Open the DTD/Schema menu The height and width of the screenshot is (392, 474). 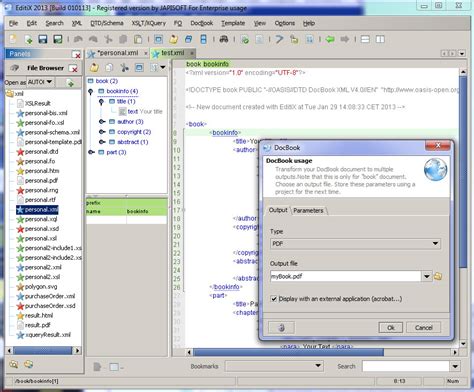click(107, 23)
